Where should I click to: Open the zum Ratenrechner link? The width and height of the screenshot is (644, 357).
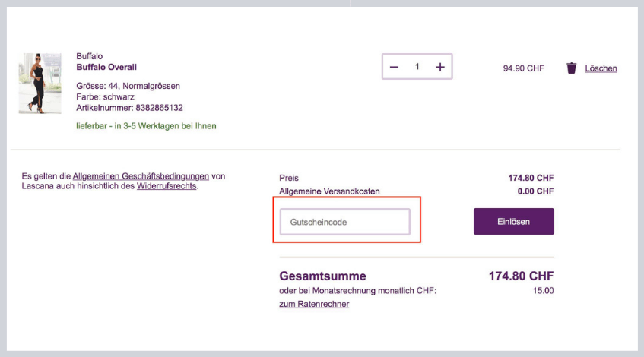point(314,304)
